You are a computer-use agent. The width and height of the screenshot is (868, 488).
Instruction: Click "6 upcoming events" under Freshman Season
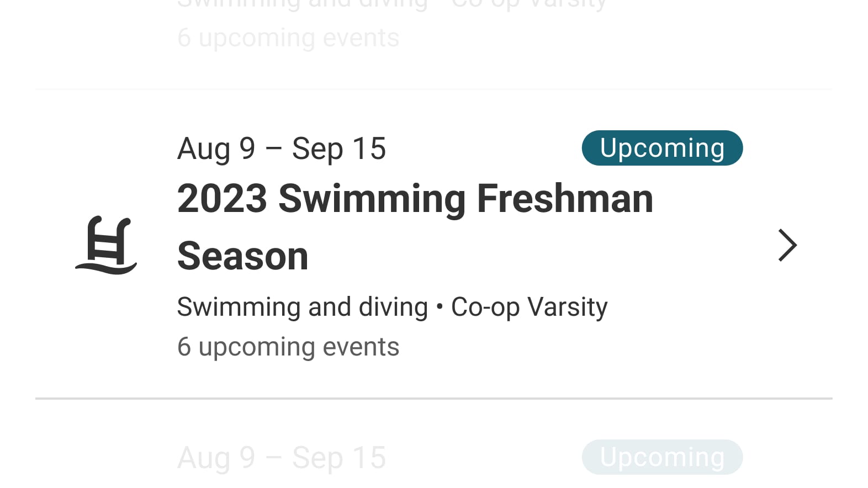(x=288, y=347)
